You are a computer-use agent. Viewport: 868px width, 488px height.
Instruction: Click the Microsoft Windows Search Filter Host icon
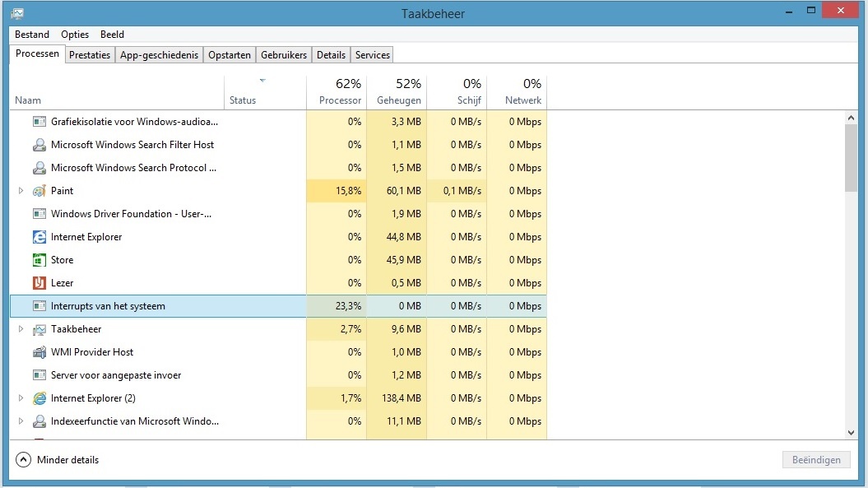[39, 145]
